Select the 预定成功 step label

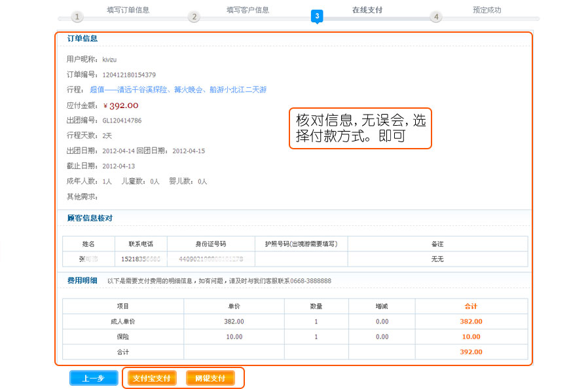(x=487, y=10)
